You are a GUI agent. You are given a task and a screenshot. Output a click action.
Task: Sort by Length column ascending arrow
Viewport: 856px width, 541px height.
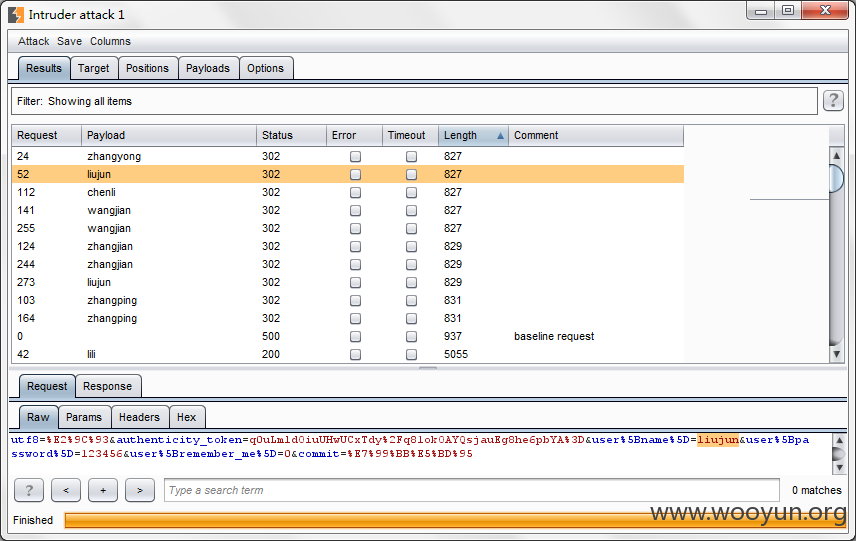click(x=500, y=136)
